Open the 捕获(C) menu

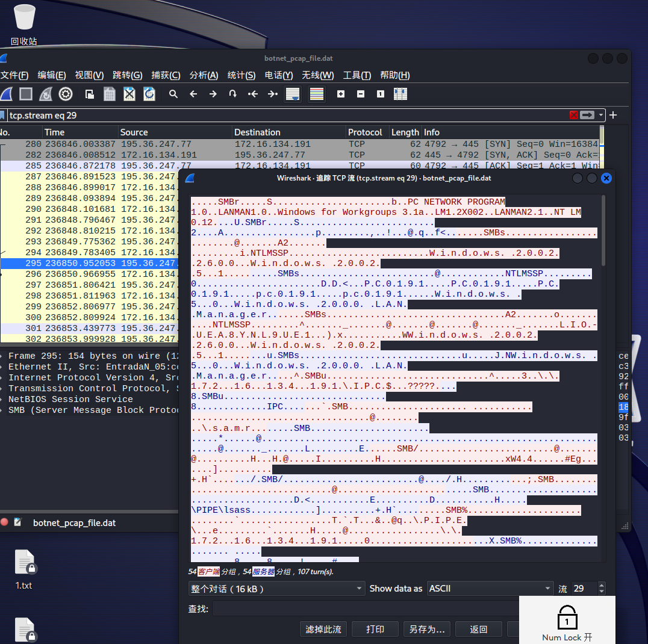click(x=166, y=75)
